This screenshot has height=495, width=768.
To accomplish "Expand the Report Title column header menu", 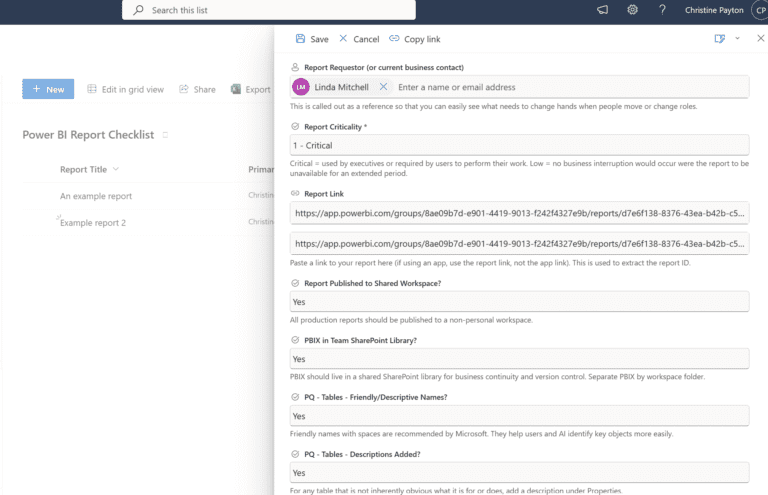I will pyautogui.click(x=116, y=170).
